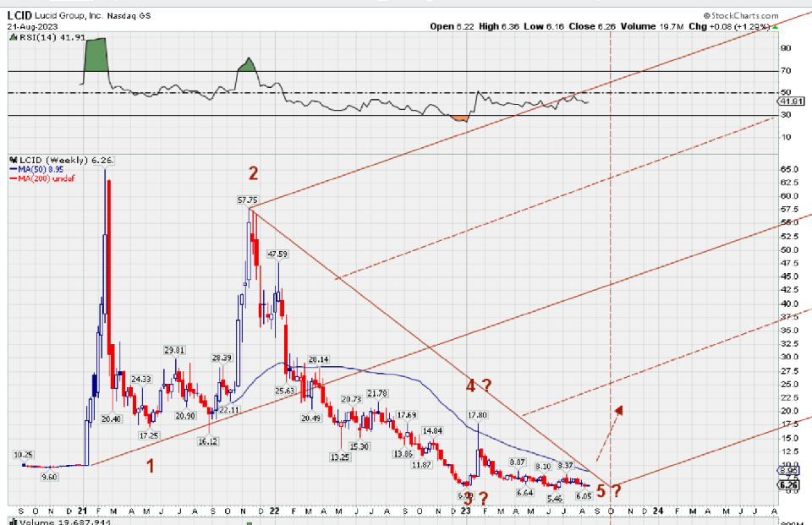This screenshot has height=525, width=812.
Task: Click the Chg +0.08 (+1.29%) value
Action: [730, 26]
